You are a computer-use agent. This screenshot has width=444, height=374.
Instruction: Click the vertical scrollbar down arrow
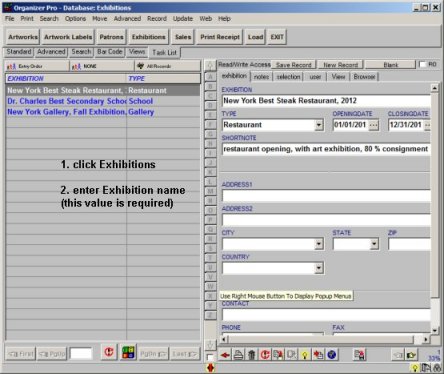point(434,331)
